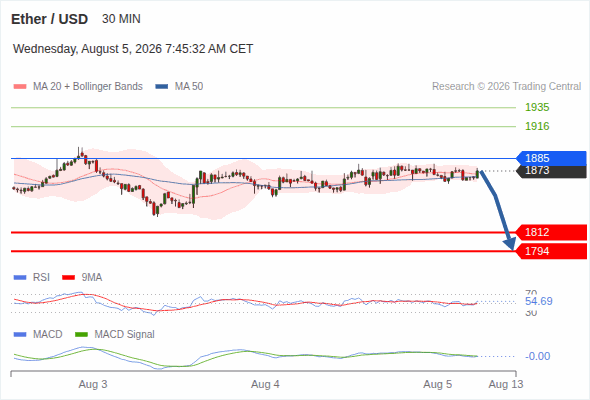Screen dimensions: 590x400
Task: Select the 1885 blue price tag
Action: click(551, 158)
